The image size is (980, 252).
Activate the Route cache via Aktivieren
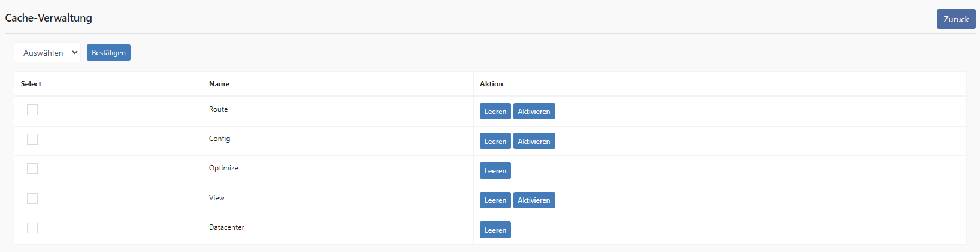[534, 112]
